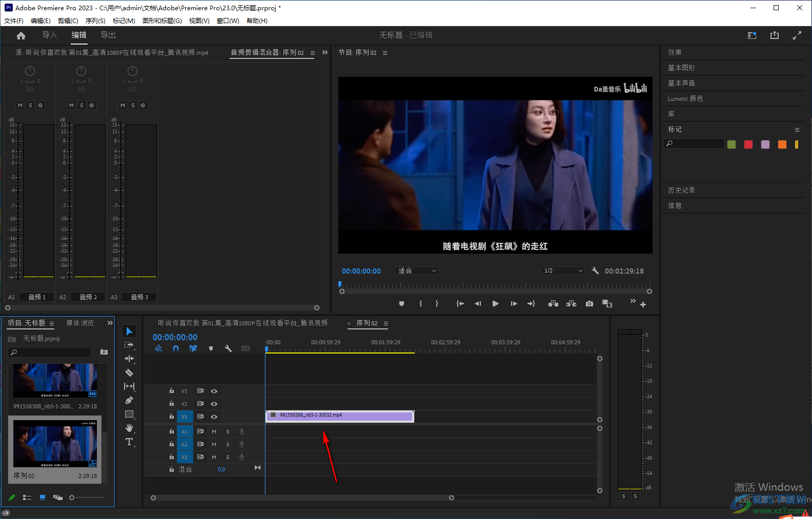
Task: Toggle V1 track output eye
Action: click(x=214, y=417)
